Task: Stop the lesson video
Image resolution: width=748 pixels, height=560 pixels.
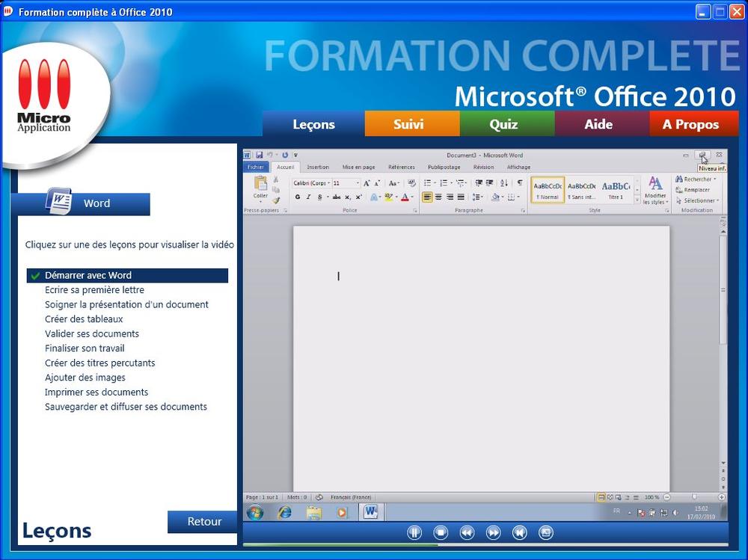Action: (x=441, y=532)
